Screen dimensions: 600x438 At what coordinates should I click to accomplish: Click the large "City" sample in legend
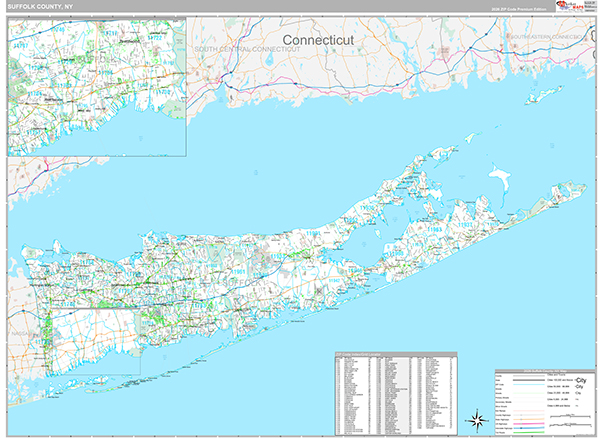click(581, 380)
